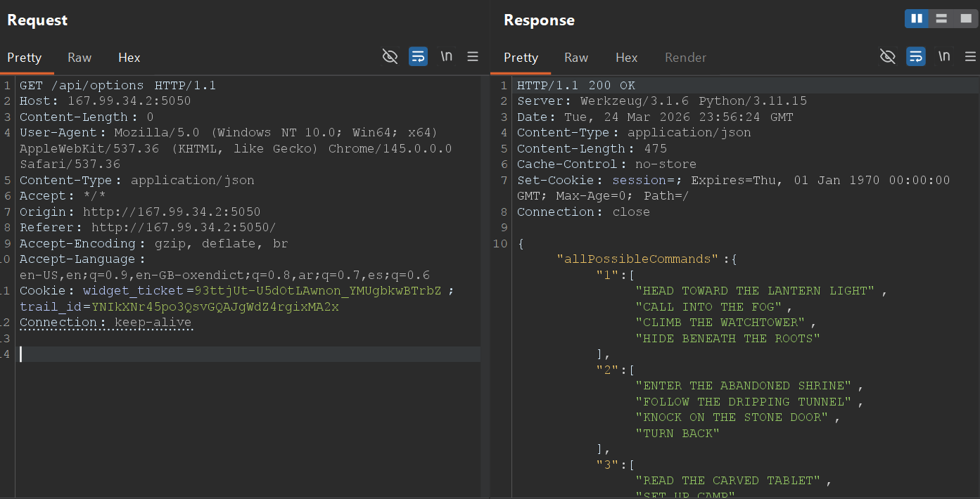The height and width of the screenshot is (499, 980).
Task: Click "TURN BACK" string
Action: [x=677, y=434]
